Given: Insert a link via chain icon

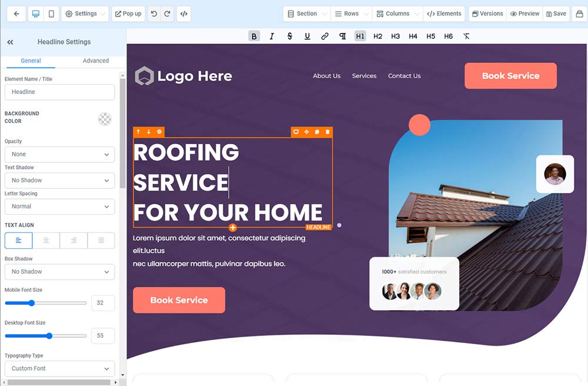Looking at the screenshot, I should coord(325,36).
